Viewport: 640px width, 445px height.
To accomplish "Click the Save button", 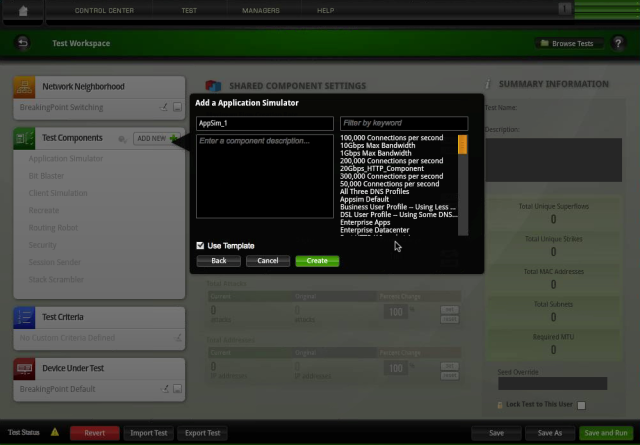I will pos(496,433).
